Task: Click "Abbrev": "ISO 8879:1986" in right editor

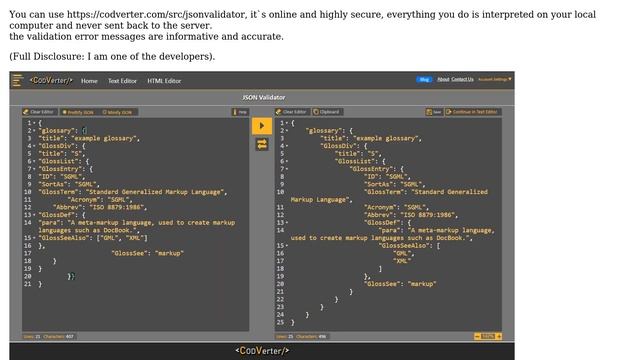Action: [411, 215]
